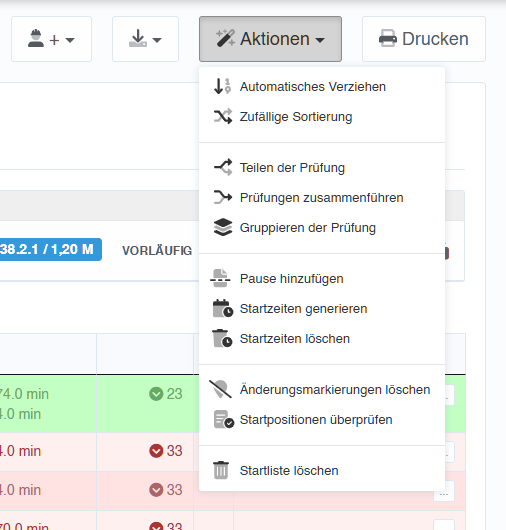The height and width of the screenshot is (530, 506).
Task: Click the sort arrow icon beside Automatisches Verziehen
Action: click(222, 86)
